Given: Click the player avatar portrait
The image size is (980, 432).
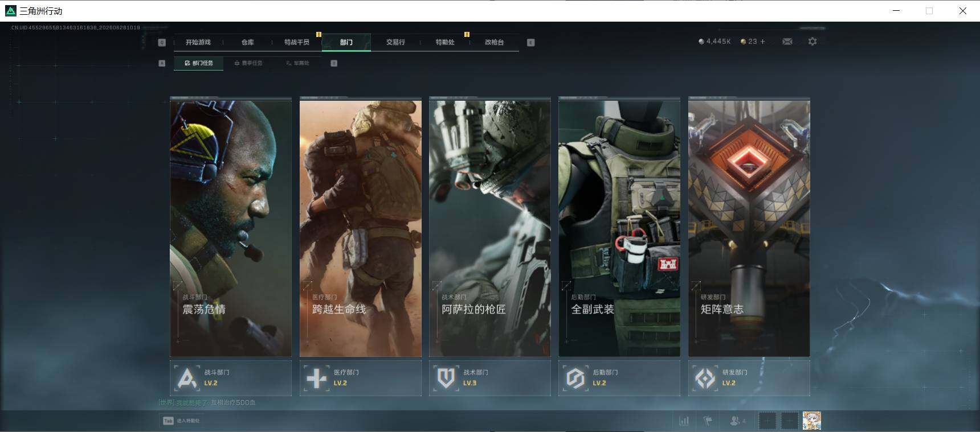Looking at the screenshot, I should coord(812,421).
